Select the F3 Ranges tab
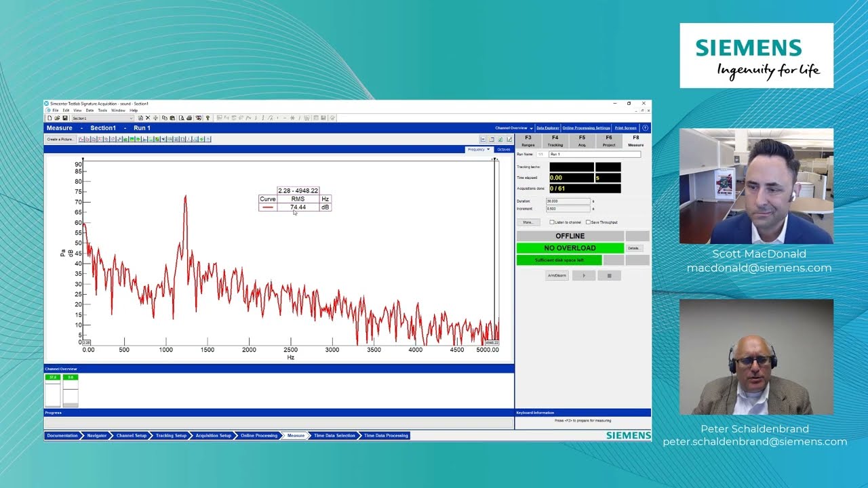Viewport: 868px width, 488px height. coord(528,141)
